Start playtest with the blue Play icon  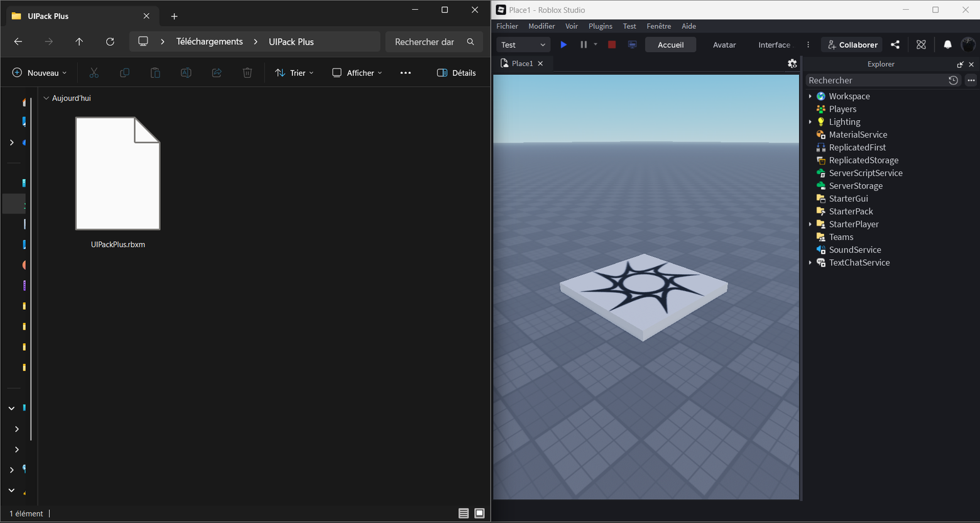point(563,45)
